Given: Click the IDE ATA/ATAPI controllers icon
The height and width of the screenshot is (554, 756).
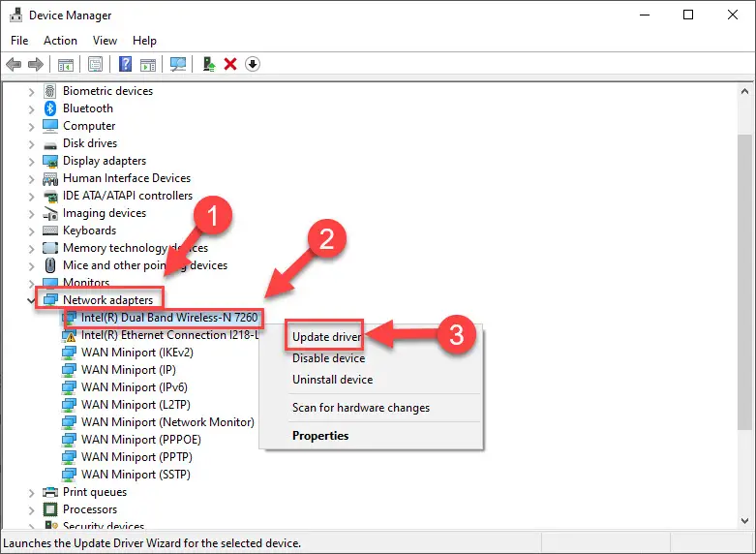Looking at the screenshot, I should pyautogui.click(x=50, y=196).
